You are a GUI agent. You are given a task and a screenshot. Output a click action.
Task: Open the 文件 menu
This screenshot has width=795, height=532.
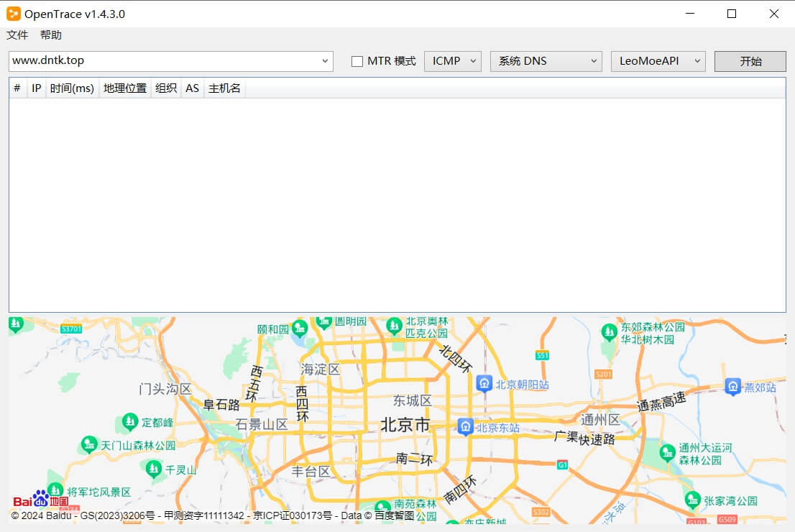(x=17, y=35)
